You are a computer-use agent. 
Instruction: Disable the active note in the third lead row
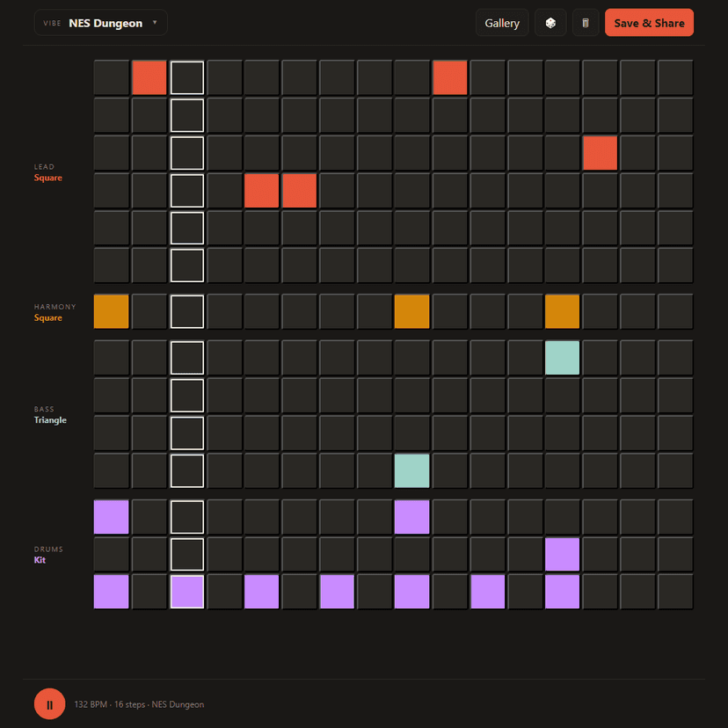tap(600, 153)
